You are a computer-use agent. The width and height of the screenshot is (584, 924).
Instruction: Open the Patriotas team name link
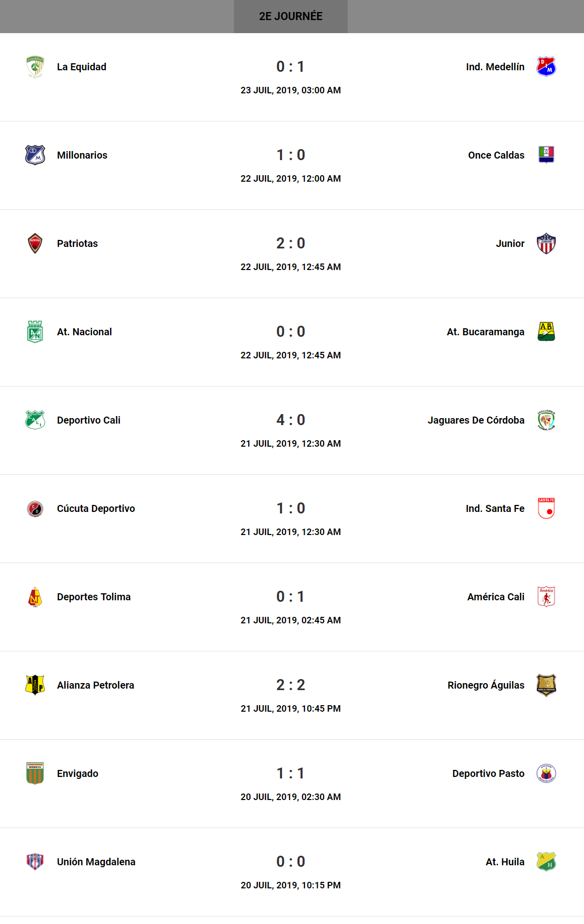click(77, 243)
